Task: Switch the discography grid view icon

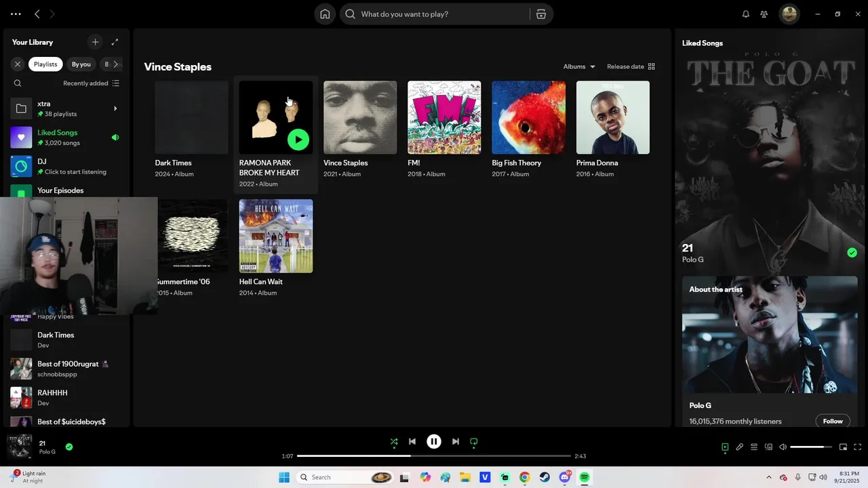Action: tap(652, 66)
